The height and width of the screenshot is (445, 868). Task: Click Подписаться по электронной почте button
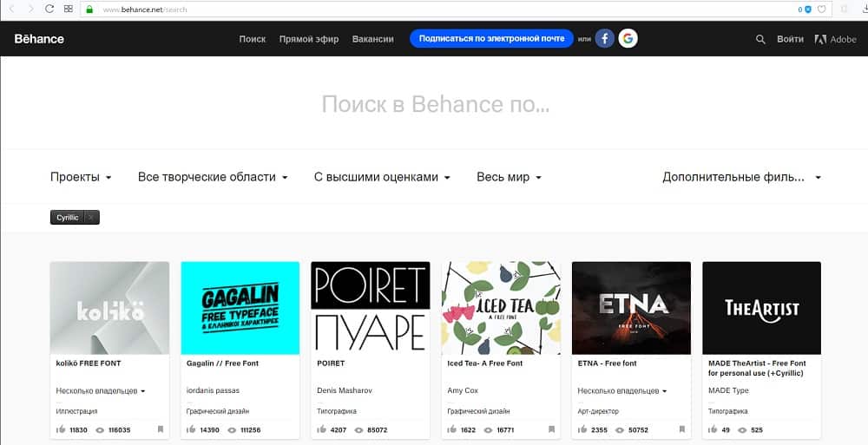coord(491,39)
